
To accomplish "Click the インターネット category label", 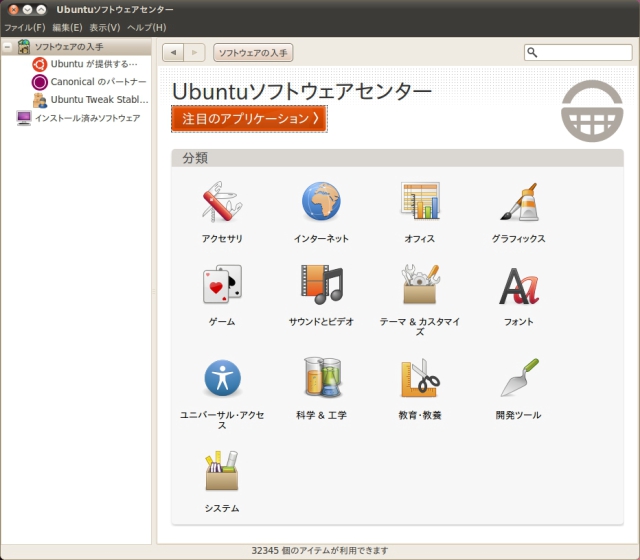I will (321, 239).
